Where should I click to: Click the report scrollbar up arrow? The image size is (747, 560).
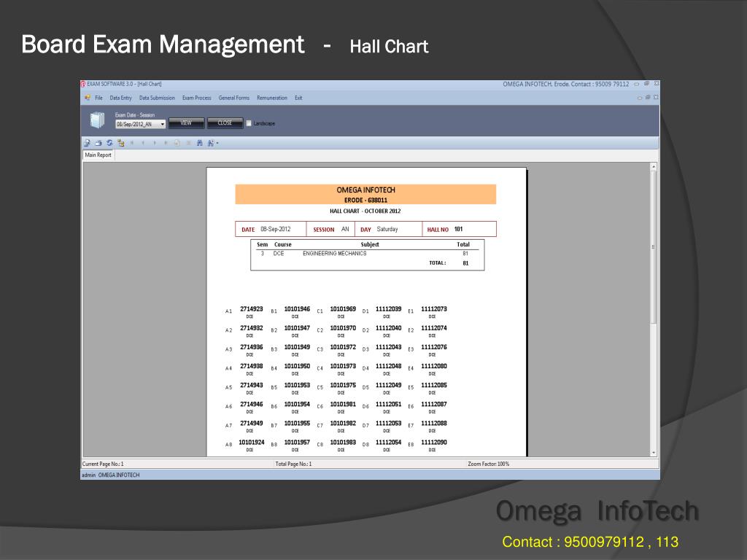[654, 167]
